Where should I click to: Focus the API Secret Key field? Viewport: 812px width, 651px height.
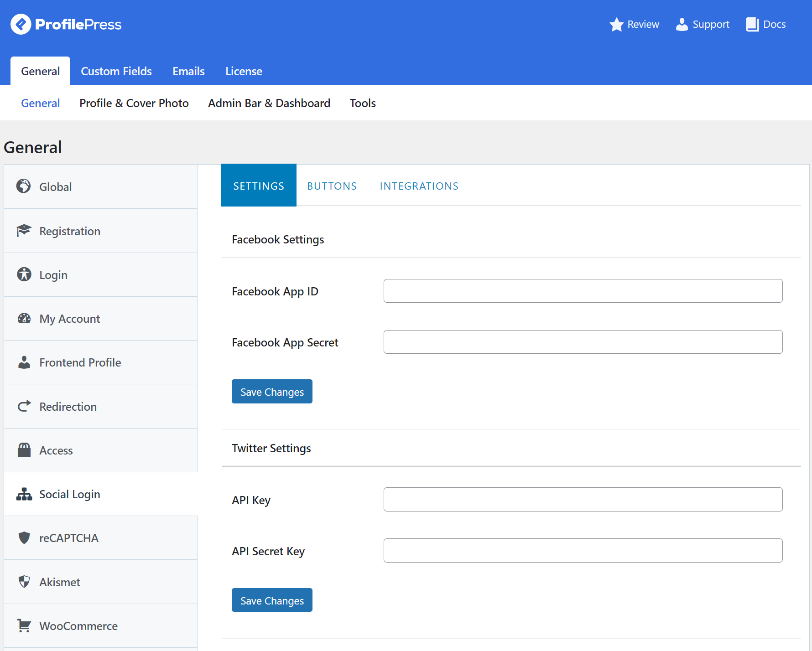click(x=583, y=551)
